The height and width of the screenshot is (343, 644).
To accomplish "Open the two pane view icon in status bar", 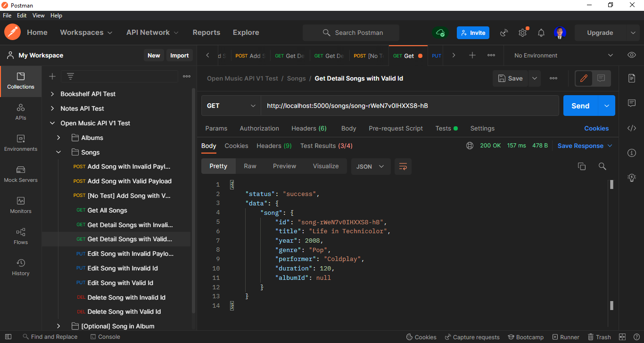I will click(622, 337).
